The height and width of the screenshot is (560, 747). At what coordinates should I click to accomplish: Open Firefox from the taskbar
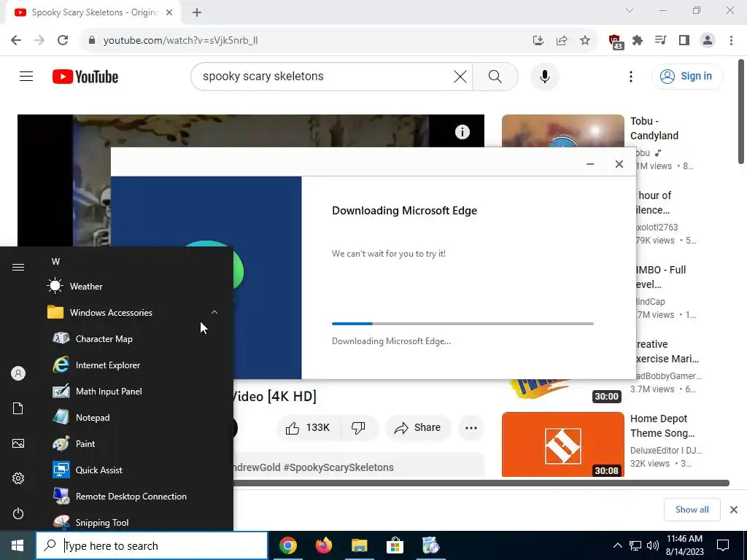323,545
